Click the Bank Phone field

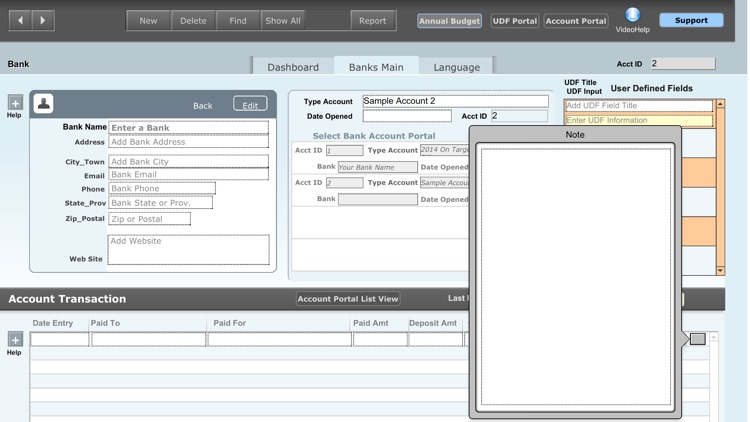162,189
